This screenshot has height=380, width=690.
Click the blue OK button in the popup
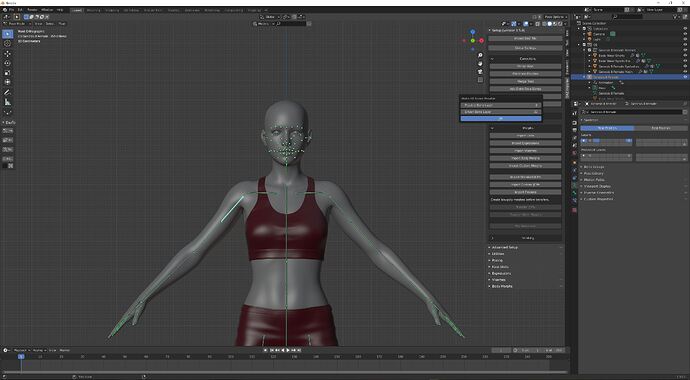pos(501,119)
